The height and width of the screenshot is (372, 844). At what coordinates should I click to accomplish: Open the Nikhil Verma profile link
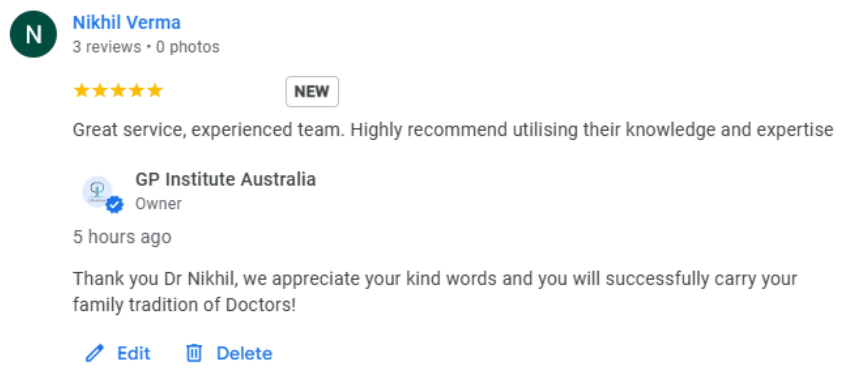pyautogui.click(x=127, y=23)
